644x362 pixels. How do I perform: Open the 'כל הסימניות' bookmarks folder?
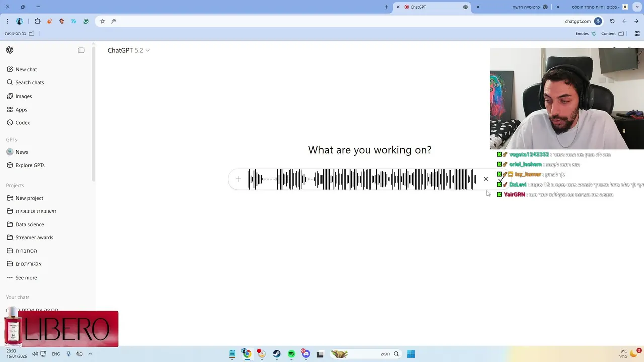coord(20,34)
